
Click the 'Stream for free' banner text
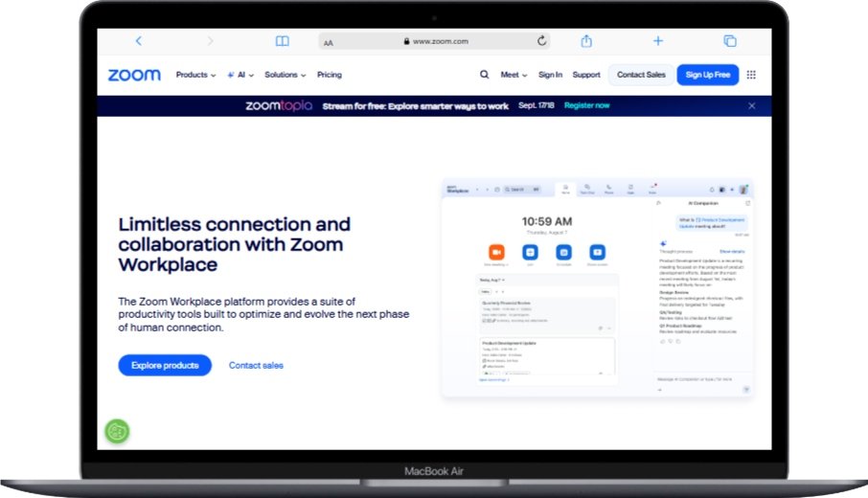click(415, 106)
